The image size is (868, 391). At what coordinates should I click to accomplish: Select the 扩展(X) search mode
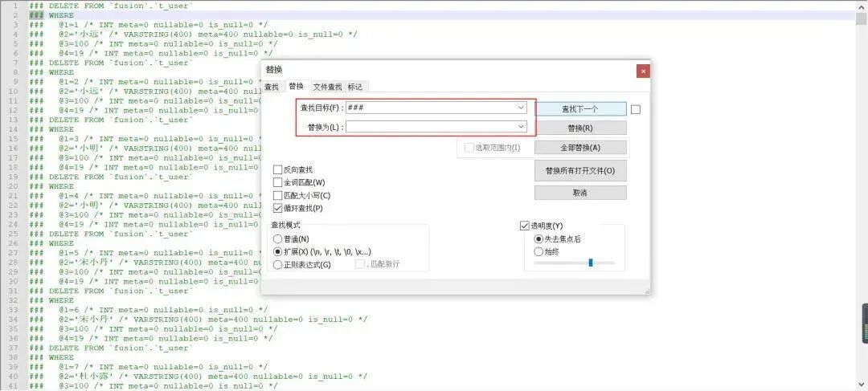278,251
